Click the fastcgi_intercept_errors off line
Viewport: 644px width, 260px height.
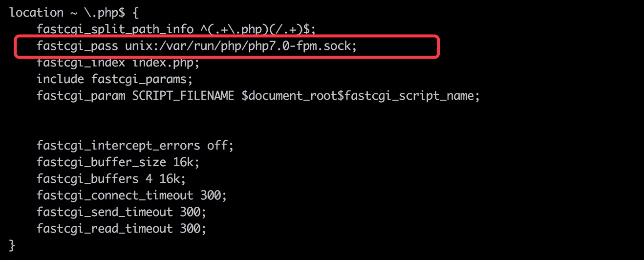pyautogui.click(x=135, y=146)
